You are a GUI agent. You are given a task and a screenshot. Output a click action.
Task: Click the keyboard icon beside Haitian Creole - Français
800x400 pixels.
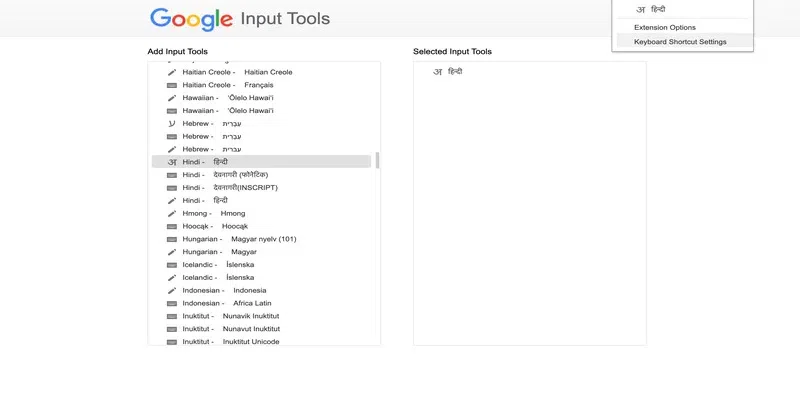click(172, 85)
